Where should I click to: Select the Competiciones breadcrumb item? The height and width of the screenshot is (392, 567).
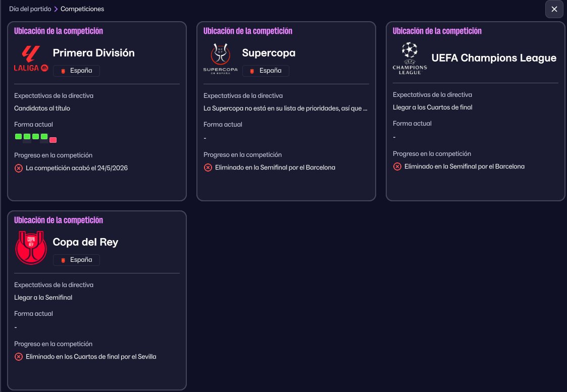pos(82,9)
